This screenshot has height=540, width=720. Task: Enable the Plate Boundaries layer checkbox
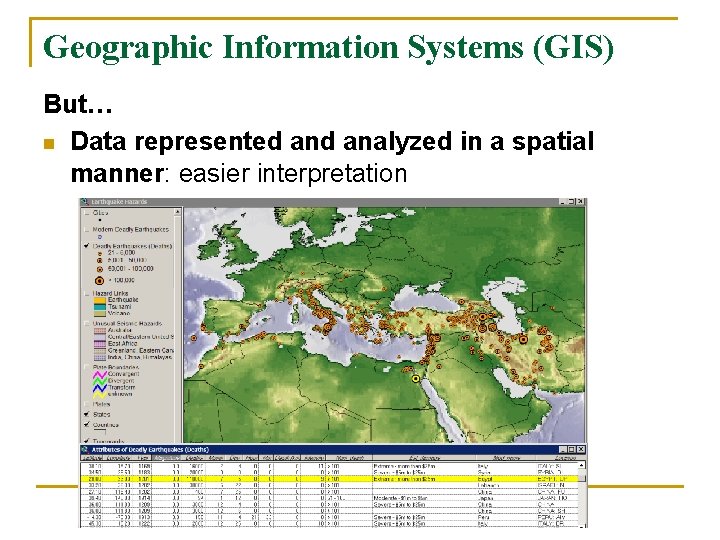coord(86,367)
